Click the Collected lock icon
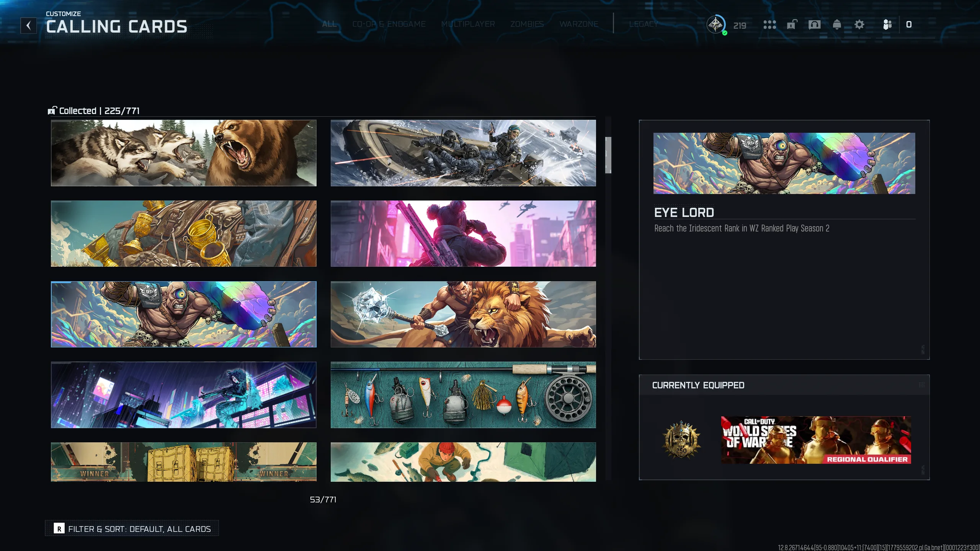 [x=52, y=111]
